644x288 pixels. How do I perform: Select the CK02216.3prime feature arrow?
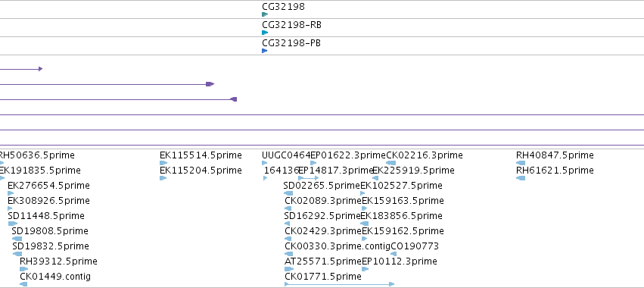(x=391, y=163)
